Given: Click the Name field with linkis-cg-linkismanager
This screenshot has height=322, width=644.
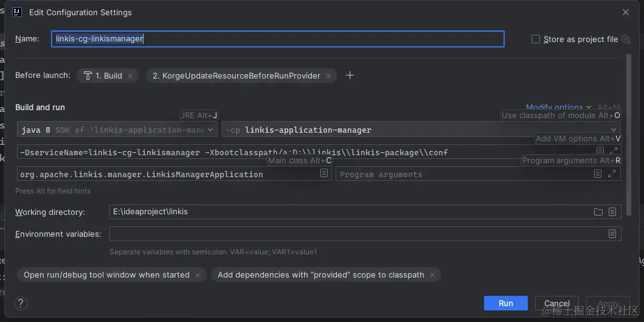Looking at the screenshot, I should pyautogui.click(x=278, y=39).
